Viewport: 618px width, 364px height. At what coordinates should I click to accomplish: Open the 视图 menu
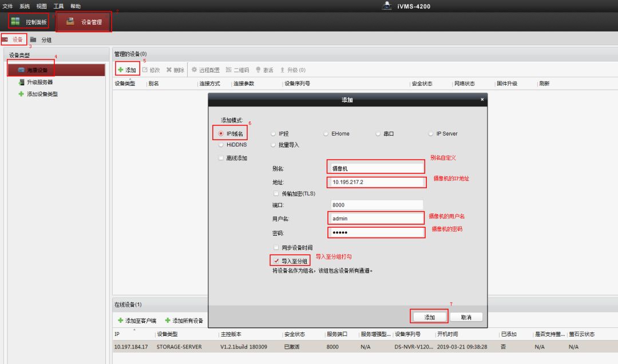pos(41,6)
